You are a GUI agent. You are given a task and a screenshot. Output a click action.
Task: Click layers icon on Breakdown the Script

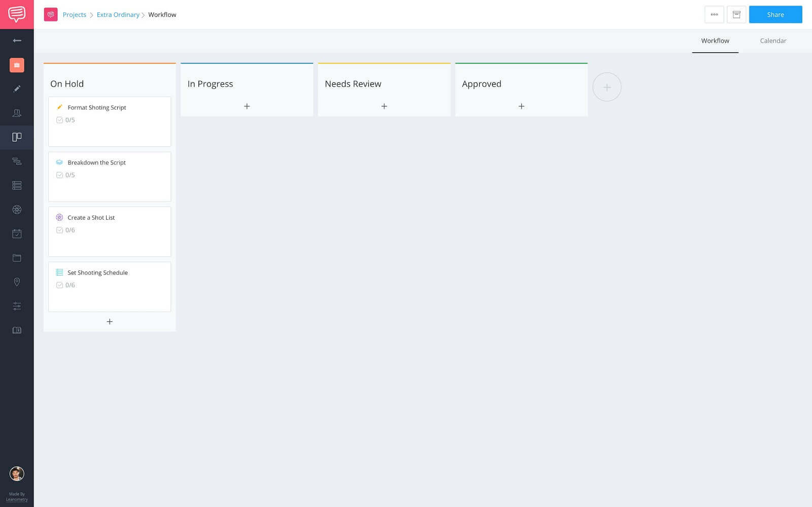tap(59, 162)
